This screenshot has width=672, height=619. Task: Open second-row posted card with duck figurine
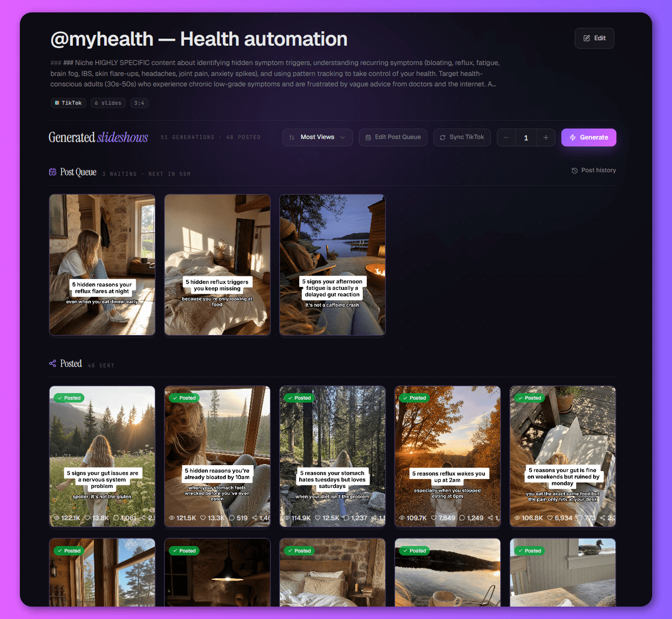point(563,572)
